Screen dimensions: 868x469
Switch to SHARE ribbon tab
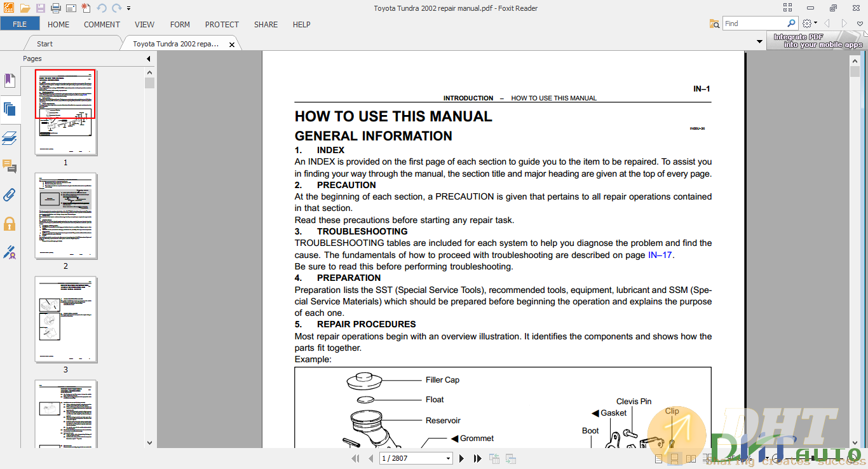pos(266,24)
